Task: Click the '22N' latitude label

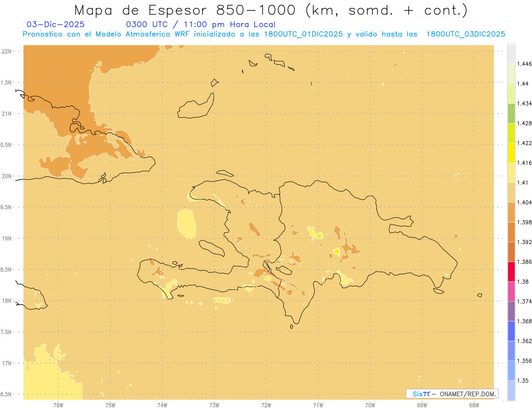Action: pos(7,51)
